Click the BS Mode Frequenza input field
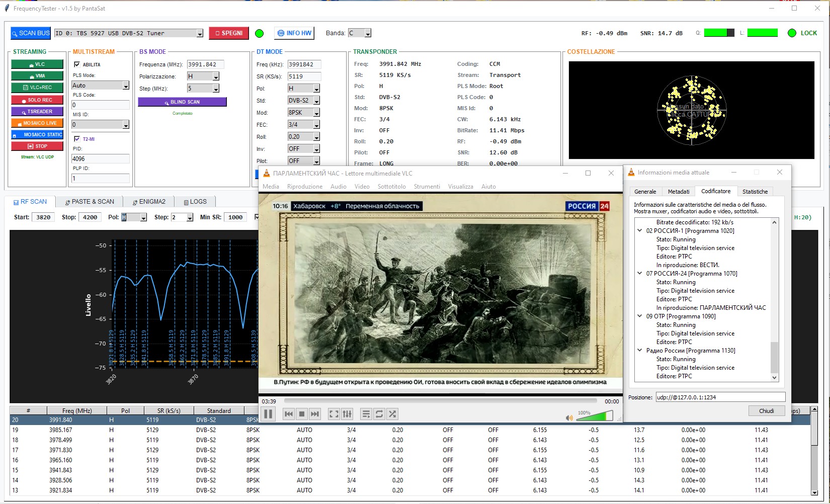Viewport: 830px width, 504px height. click(205, 64)
